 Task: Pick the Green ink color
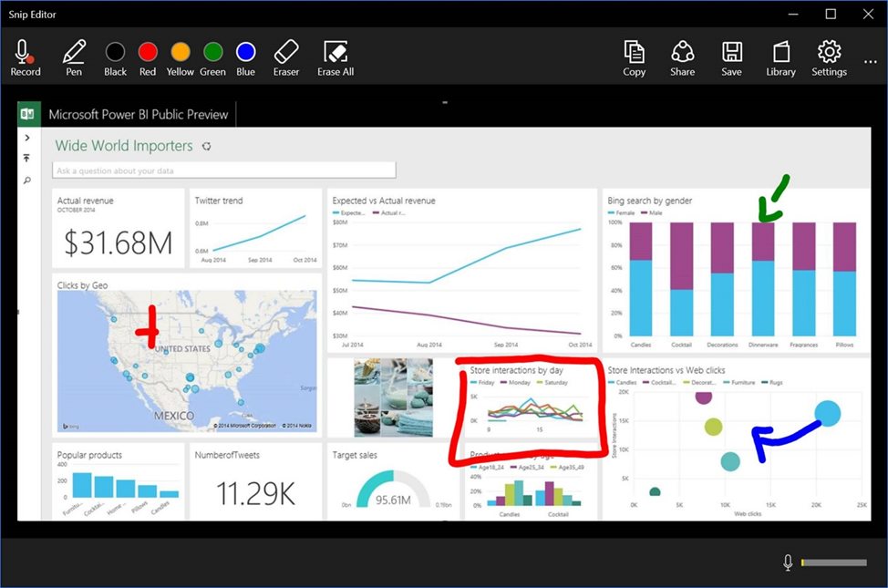coord(212,52)
